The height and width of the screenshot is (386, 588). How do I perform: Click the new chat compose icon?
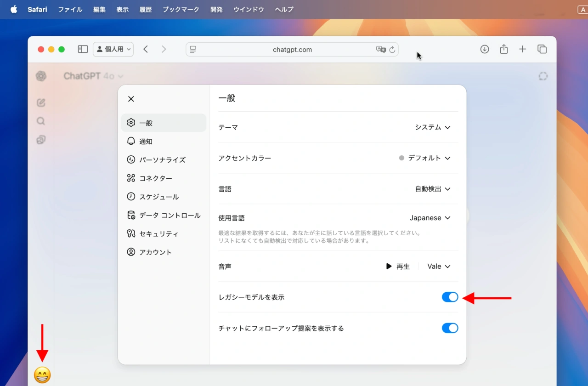point(40,102)
